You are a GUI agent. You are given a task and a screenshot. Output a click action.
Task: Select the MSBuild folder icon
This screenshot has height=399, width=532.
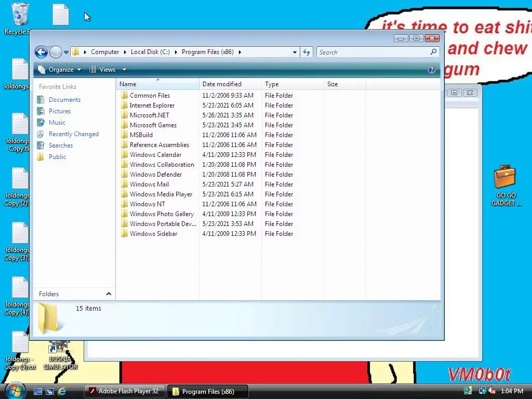click(x=124, y=135)
